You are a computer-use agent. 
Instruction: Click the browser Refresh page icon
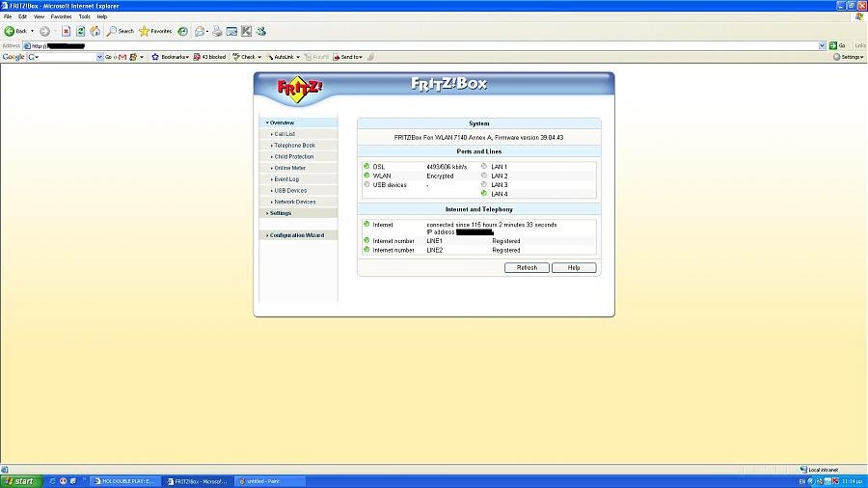pos(81,31)
